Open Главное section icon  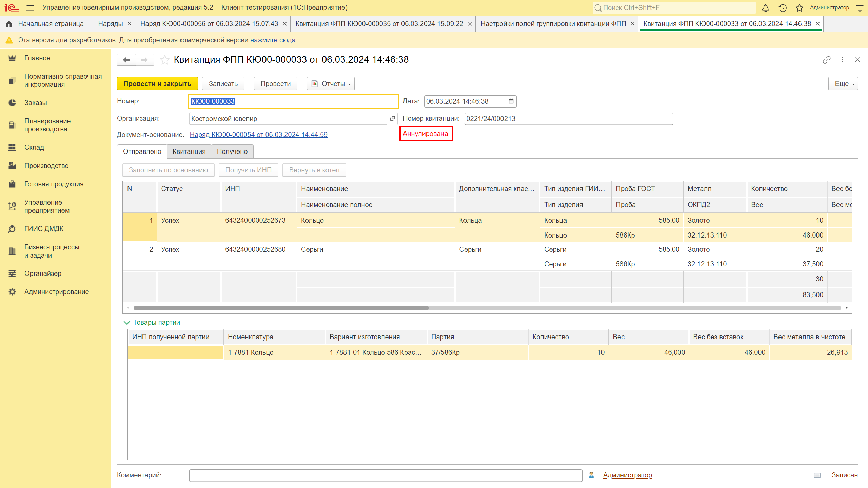point(12,58)
